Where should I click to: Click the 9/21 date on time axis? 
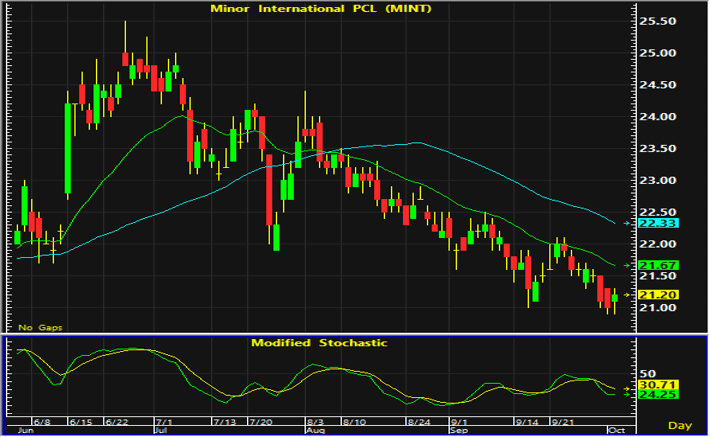(x=562, y=422)
